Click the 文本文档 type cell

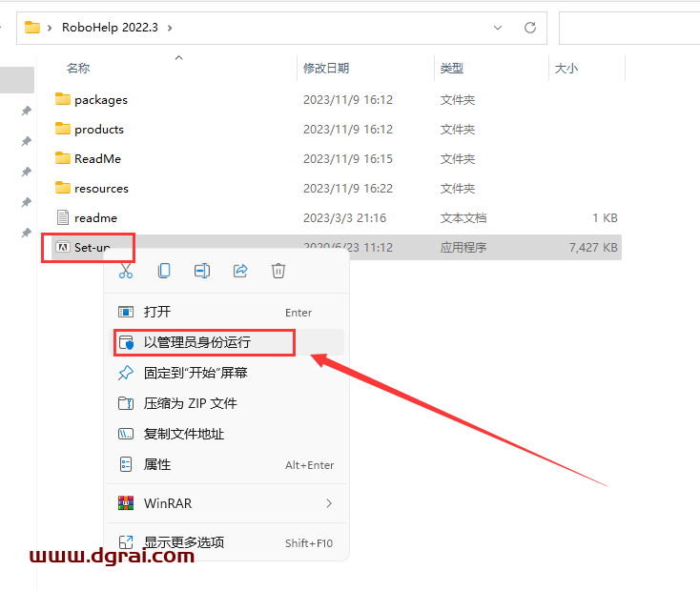tap(463, 218)
